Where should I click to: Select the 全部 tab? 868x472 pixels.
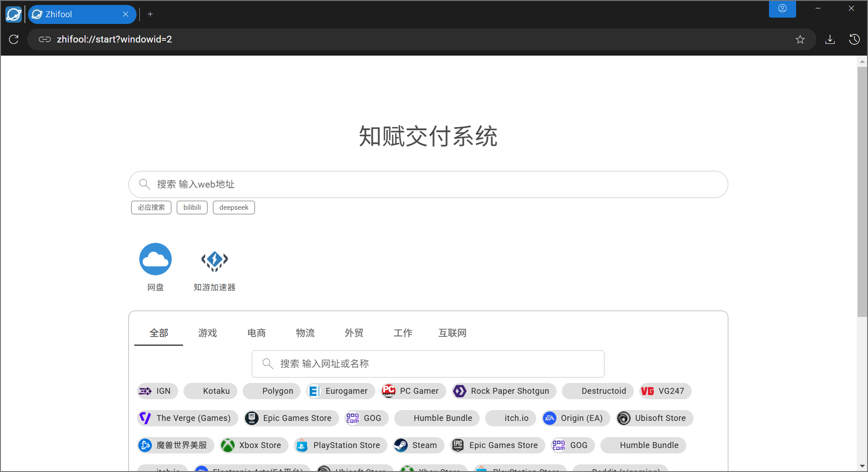click(x=159, y=333)
